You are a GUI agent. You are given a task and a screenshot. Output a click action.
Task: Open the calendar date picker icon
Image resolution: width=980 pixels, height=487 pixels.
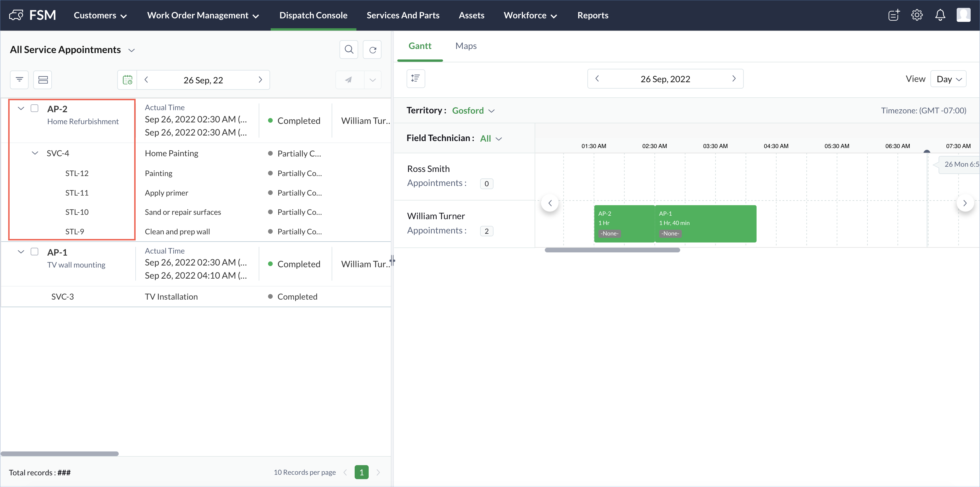pos(127,80)
